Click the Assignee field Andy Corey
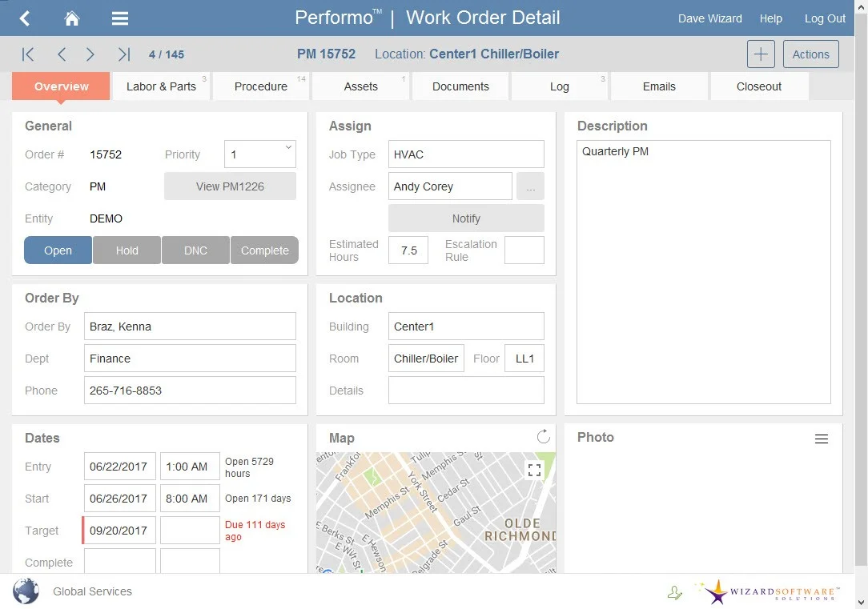 click(x=450, y=186)
